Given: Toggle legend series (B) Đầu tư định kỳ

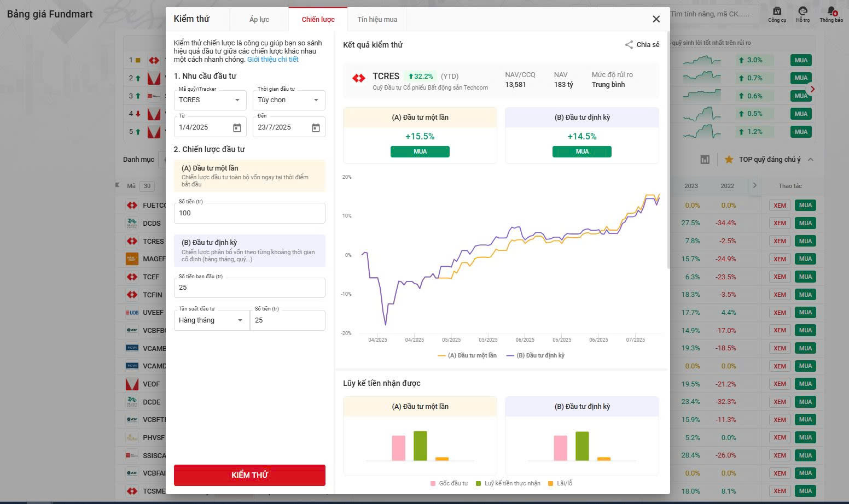Looking at the screenshot, I should pos(536,355).
